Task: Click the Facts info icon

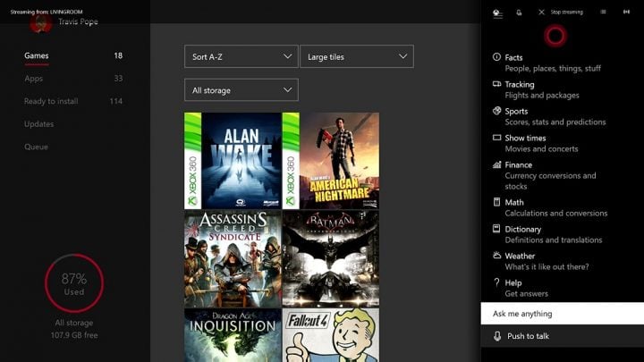Action: (x=496, y=57)
